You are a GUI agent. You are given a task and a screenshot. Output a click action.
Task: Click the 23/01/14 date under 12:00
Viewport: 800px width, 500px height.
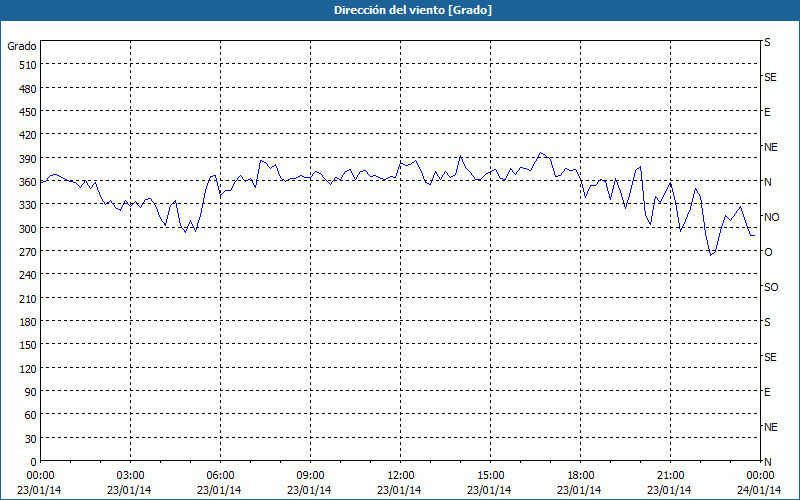(401, 490)
